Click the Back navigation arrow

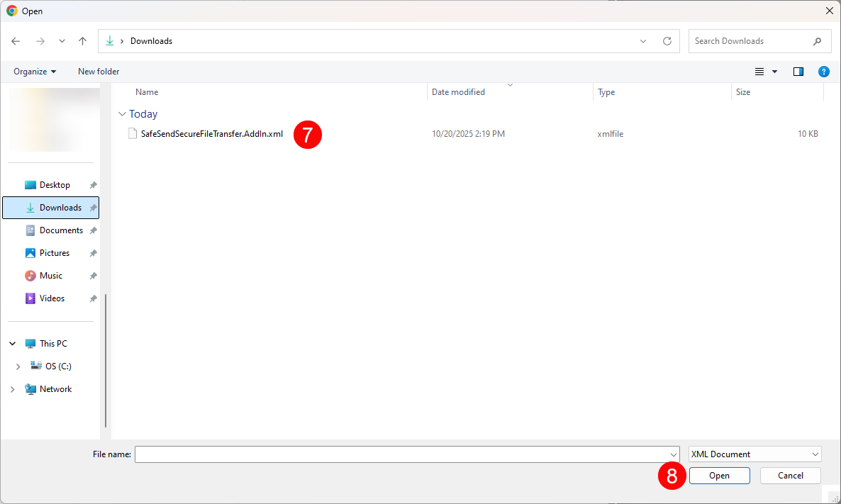[x=16, y=41]
